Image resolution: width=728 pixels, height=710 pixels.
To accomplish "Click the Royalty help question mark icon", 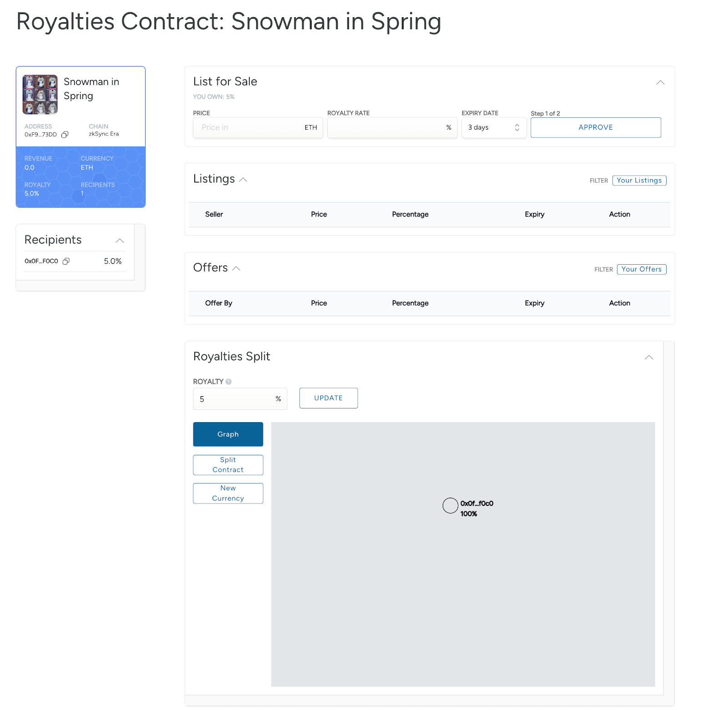I will point(228,382).
